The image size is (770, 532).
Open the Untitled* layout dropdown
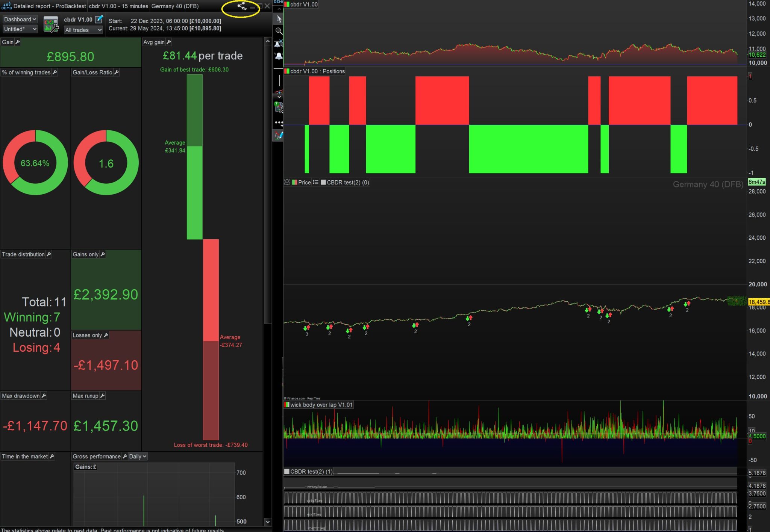pos(20,29)
